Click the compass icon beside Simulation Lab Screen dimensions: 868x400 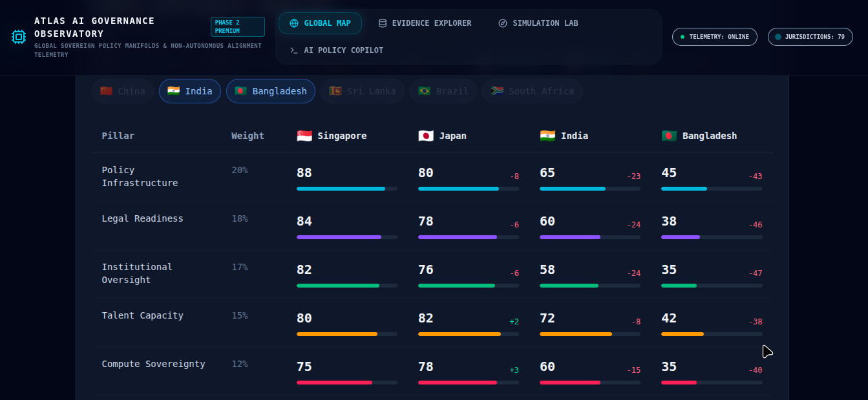point(503,23)
